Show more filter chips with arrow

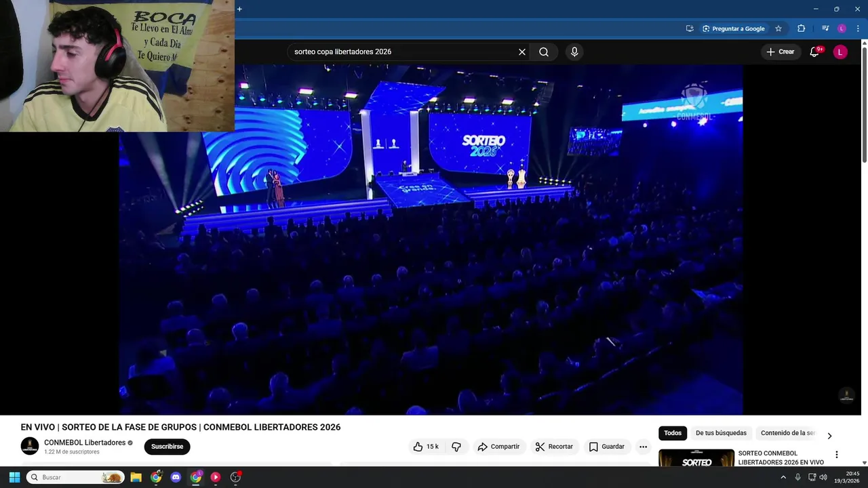(829, 435)
